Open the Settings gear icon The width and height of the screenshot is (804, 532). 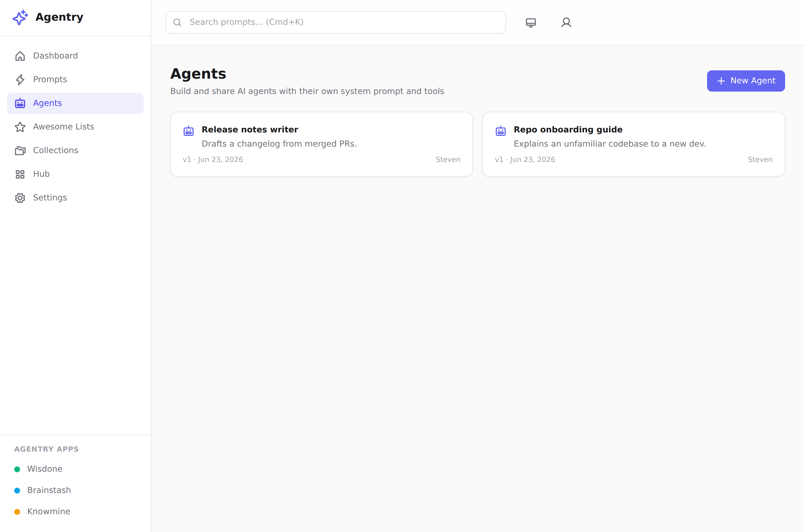[x=20, y=198]
